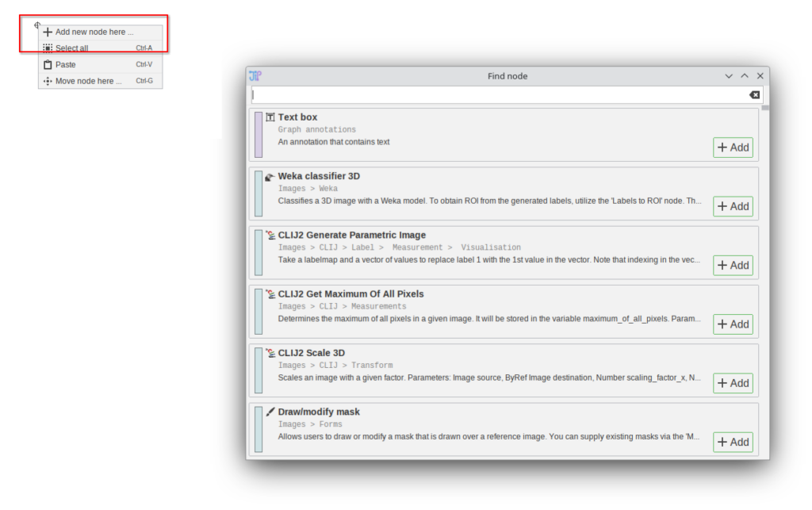Screen dimensions: 812x510
Task: Click the Weka classifier 3D icon
Action: point(270,177)
